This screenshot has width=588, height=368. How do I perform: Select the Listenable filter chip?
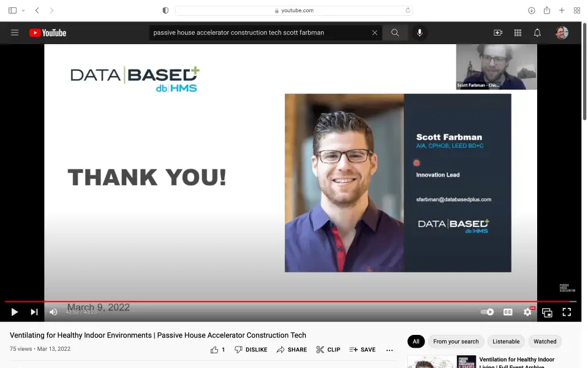point(506,342)
